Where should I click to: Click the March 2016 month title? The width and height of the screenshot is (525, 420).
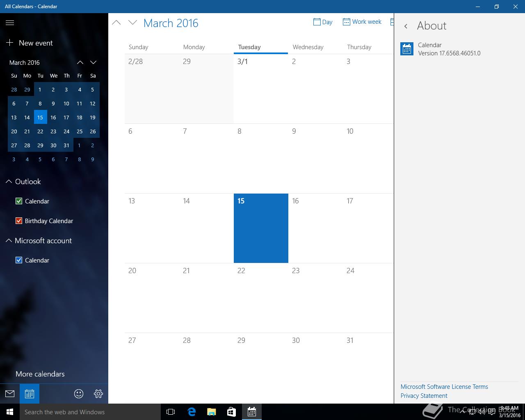(x=171, y=23)
